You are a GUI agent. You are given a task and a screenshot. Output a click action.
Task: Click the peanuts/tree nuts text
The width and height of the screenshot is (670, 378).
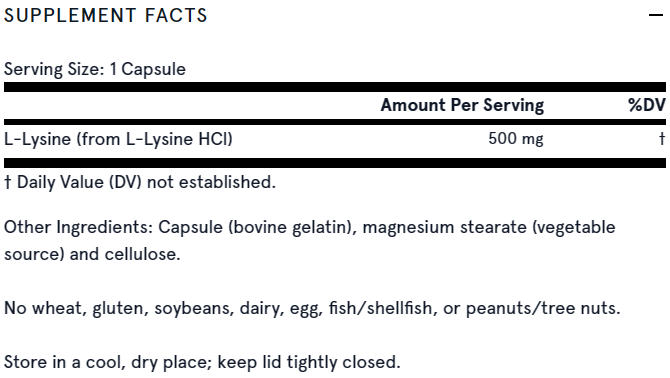tap(543, 308)
